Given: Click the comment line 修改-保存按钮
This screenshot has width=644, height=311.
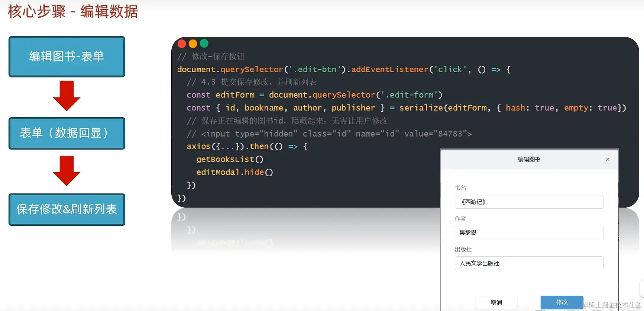Looking at the screenshot, I should pos(211,57).
